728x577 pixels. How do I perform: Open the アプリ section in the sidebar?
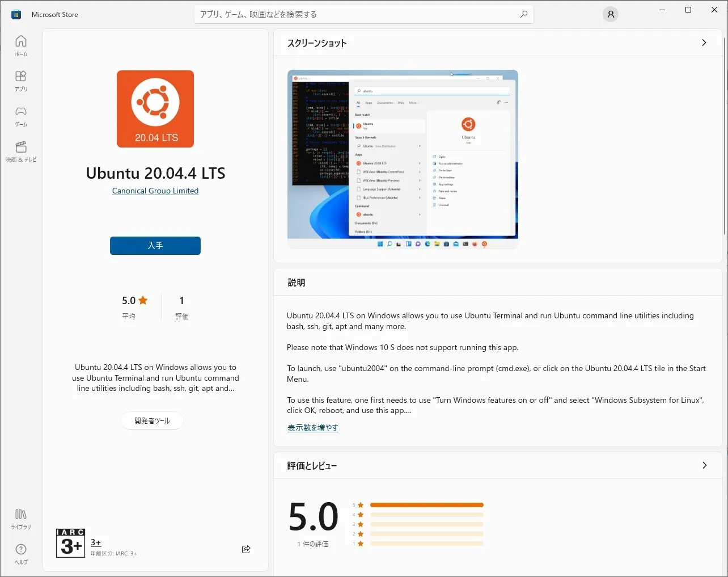(21, 81)
